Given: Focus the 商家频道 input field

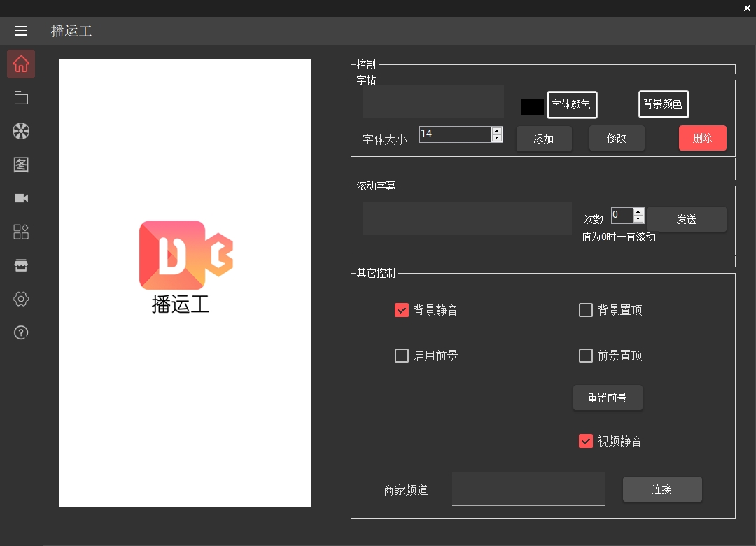Looking at the screenshot, I should 528,489.
